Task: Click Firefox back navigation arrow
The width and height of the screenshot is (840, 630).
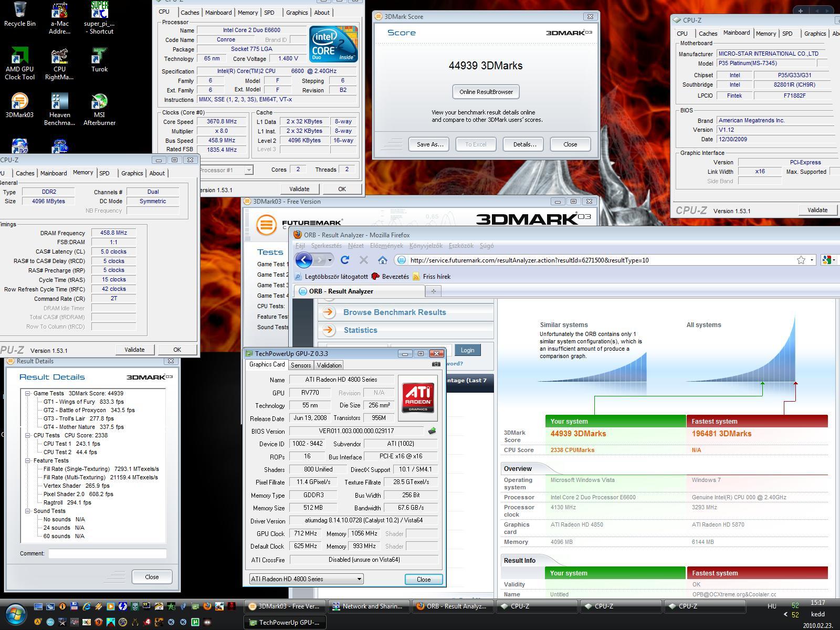Action: (x=304, y=260)
